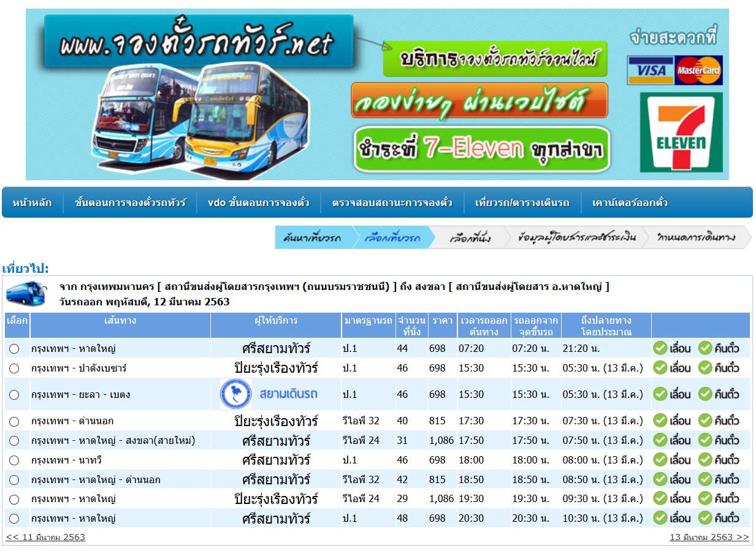Select radio for 20:30 กรุงเทพฯ - หาดใหญ่ trip
Screen dimensions: 756x553
pos(14,519)
